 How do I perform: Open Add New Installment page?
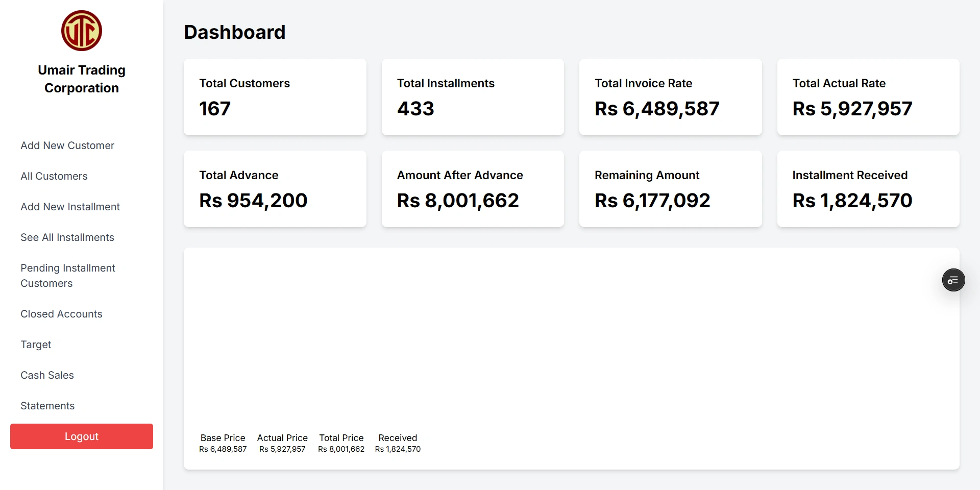pyautogui.click(x=70, y=207)
